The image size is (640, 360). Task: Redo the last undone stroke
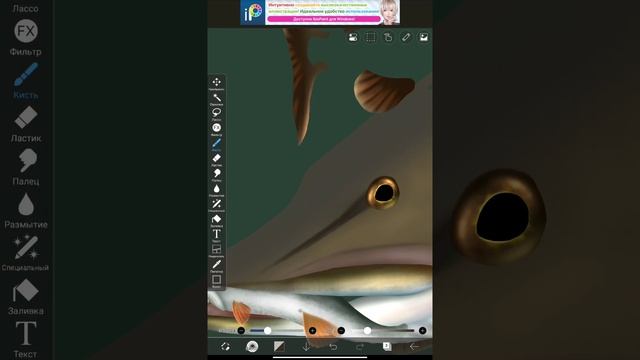pos(360,347)
